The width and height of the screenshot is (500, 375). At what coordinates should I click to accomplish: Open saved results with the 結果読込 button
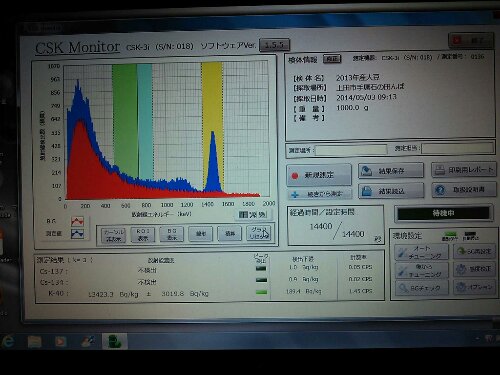(x=391, y=191)
